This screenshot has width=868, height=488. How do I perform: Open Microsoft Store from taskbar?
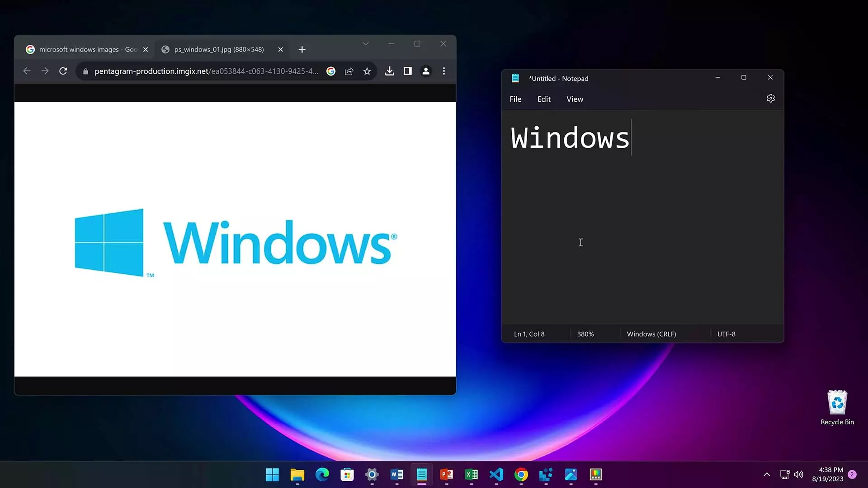point(347,474)
